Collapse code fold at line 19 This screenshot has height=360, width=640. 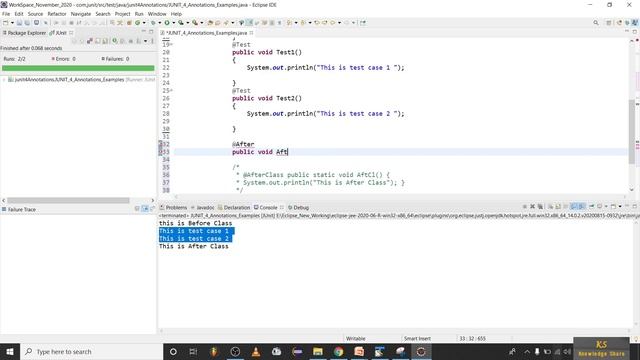171,44
